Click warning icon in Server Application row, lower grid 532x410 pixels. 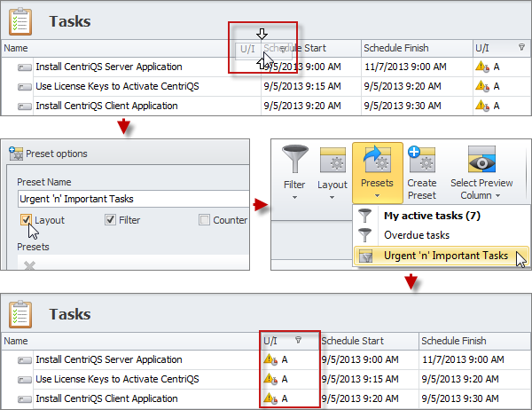pos(270,359)
